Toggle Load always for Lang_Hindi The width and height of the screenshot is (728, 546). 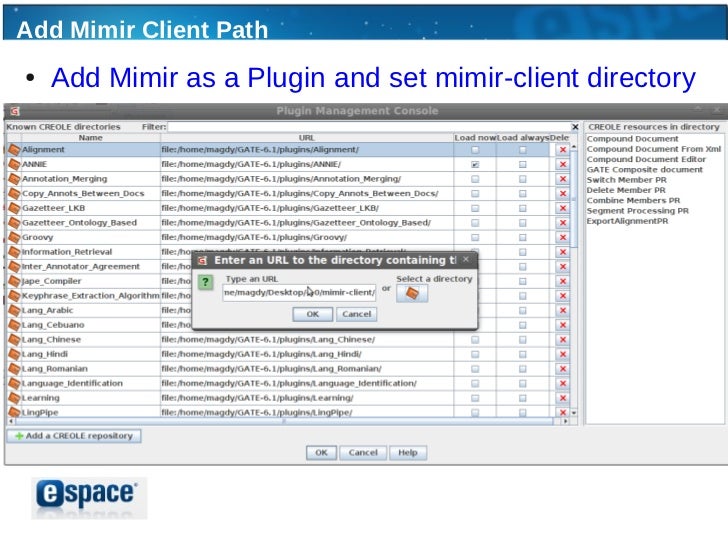point(523,354)
